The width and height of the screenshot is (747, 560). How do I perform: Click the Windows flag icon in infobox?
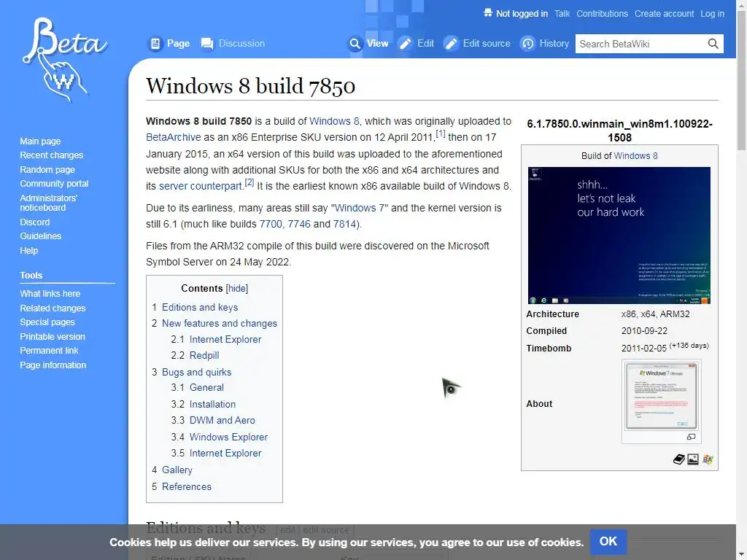(x=708, y=459)
